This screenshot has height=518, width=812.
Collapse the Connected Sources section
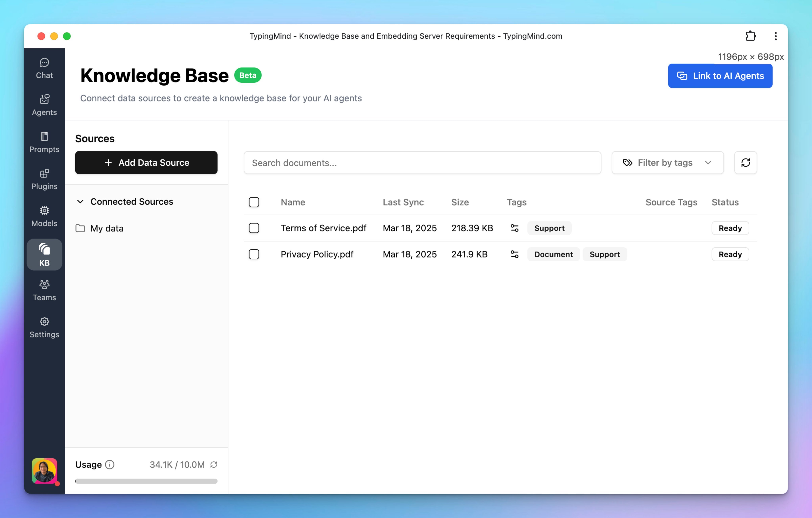point(80,202)
